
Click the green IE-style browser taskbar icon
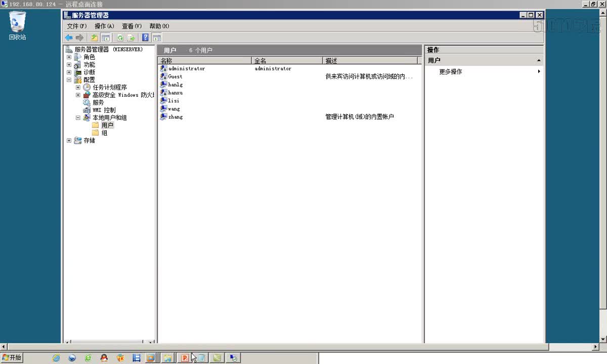tap(88, 358)
